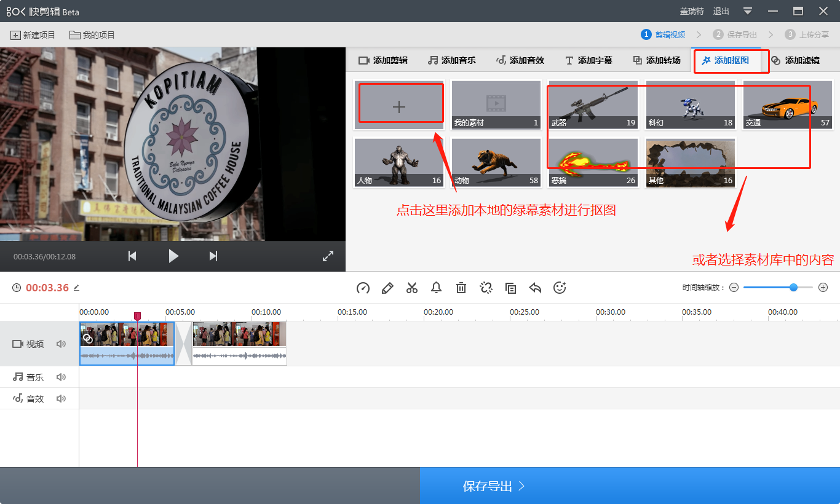
Task: Select the first video clip on the timeline
Action: [x=127, y=344]
